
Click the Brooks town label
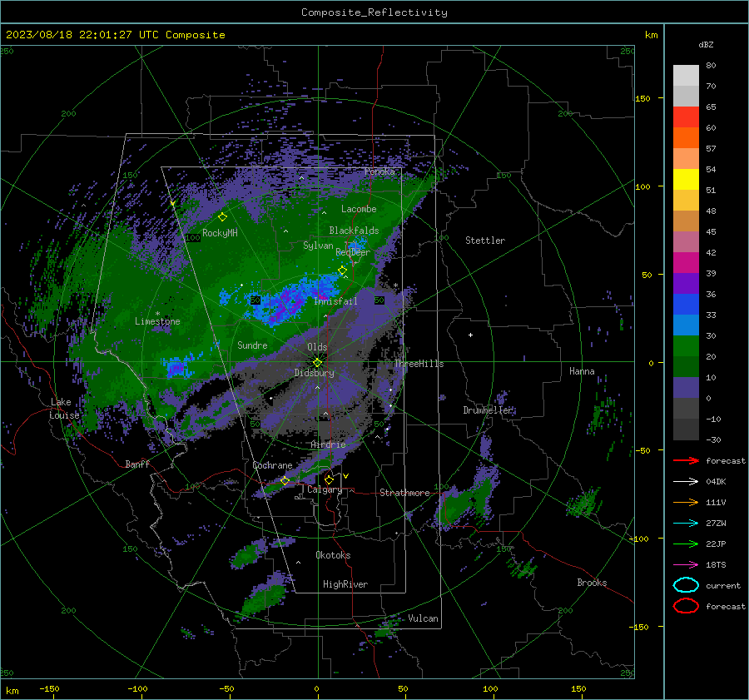(x=592, y=583)
